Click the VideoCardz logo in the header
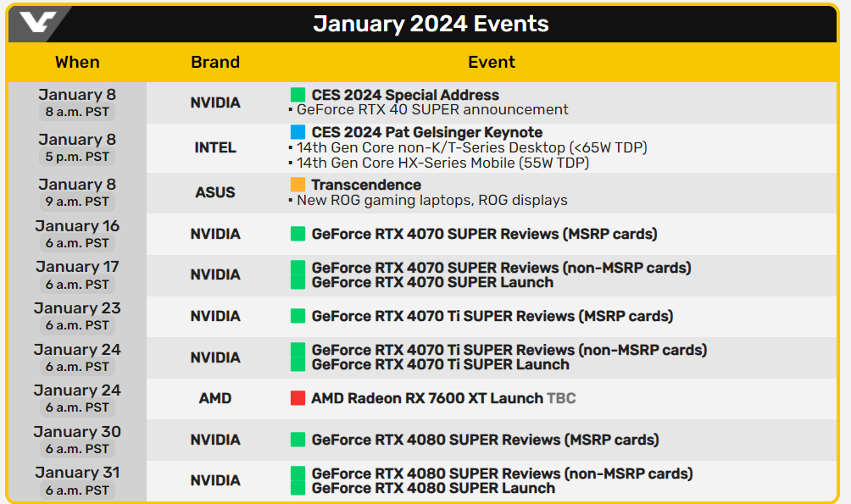Image resolution: width=851 pixels, height=504 pixels. 37,22
